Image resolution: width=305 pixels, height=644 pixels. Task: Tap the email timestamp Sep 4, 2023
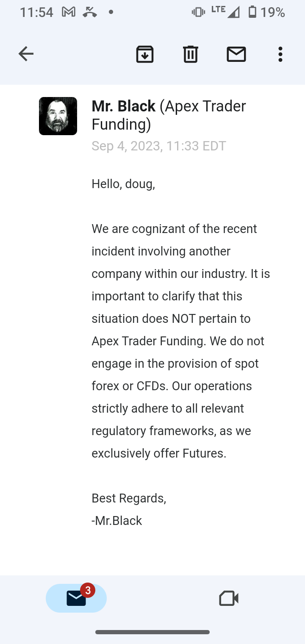(159, 146)
